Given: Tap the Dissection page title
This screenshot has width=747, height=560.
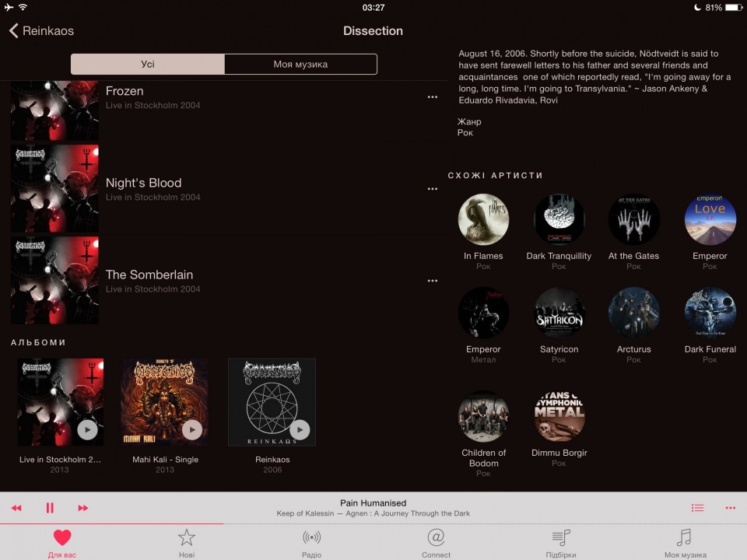Looking at the screenshot, I should (373, 31).
